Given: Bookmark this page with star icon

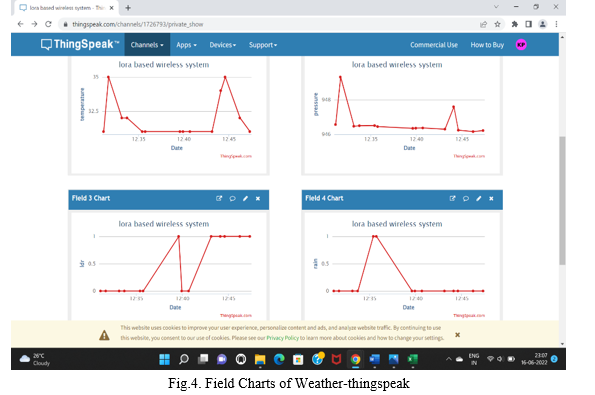Looking at the screenshot, I should [497, 24].
